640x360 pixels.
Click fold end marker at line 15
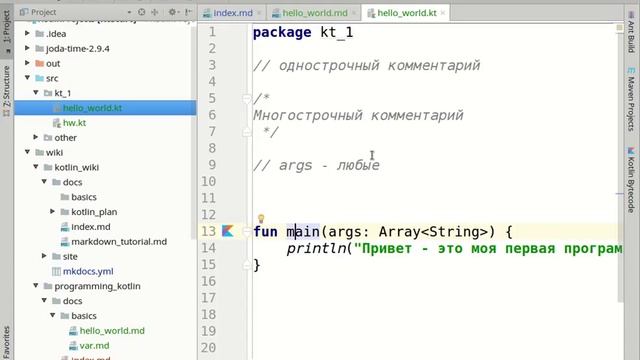[x=247, y=265]
